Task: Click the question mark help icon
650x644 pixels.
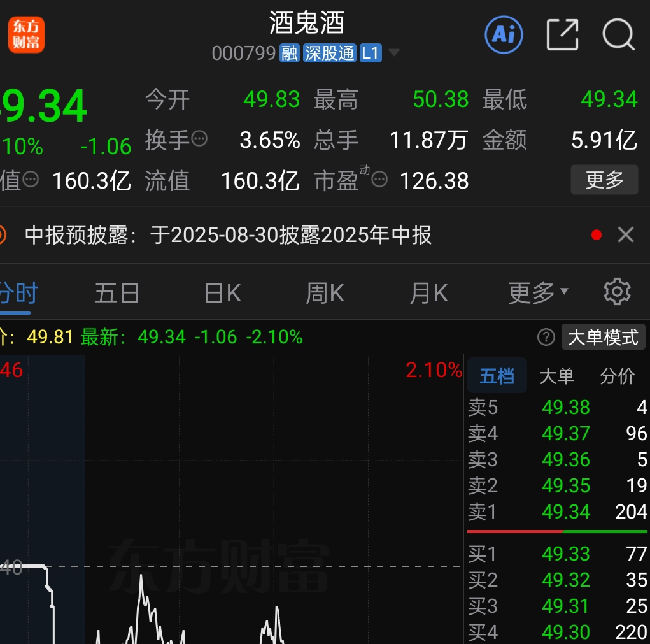Action: click(x=546, y=337)
